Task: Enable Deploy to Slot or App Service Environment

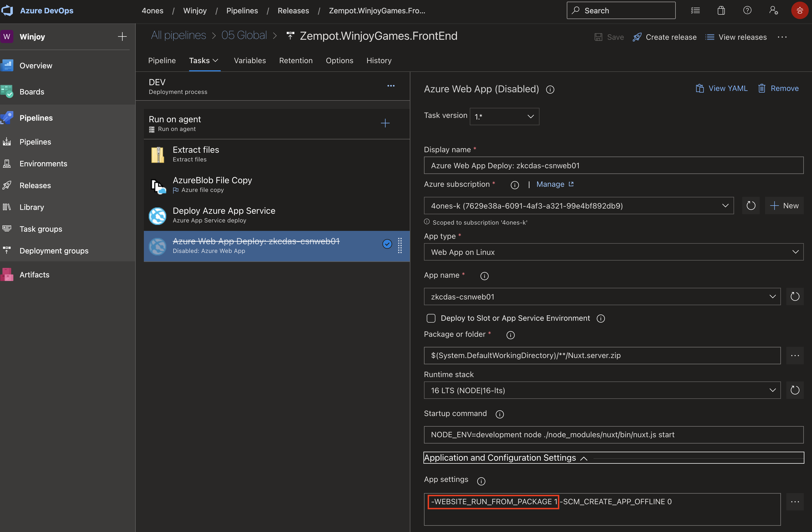Action: pos(431,318)
